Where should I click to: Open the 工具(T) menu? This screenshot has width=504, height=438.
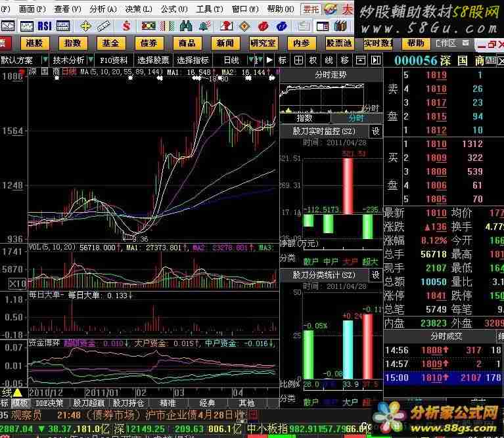[x=210, y=9]
